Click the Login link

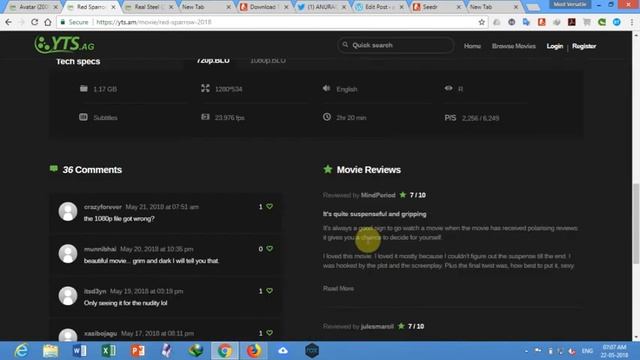(555, 46)
